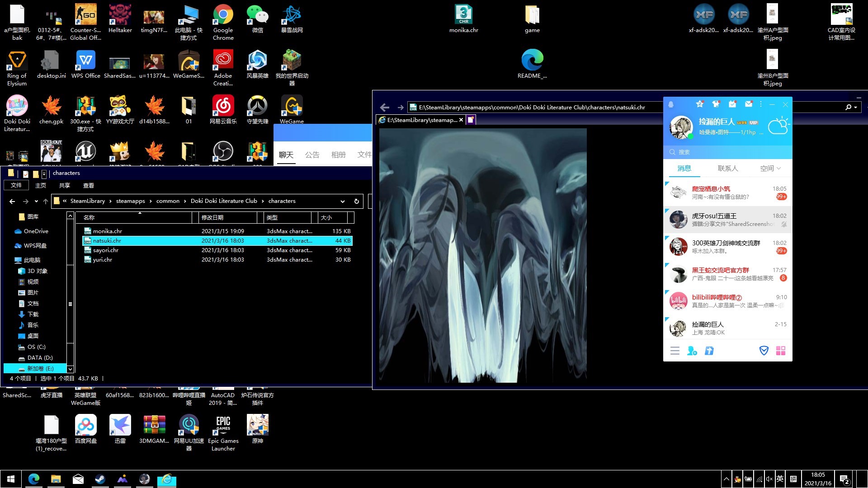868x488 pixels.
Task: Switch to the 联系人 tab in QQ
Action: click(x=728, y=169)
